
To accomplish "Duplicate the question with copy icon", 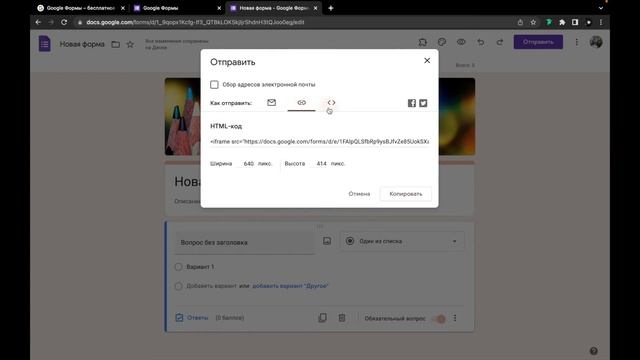I will [322, 318].
